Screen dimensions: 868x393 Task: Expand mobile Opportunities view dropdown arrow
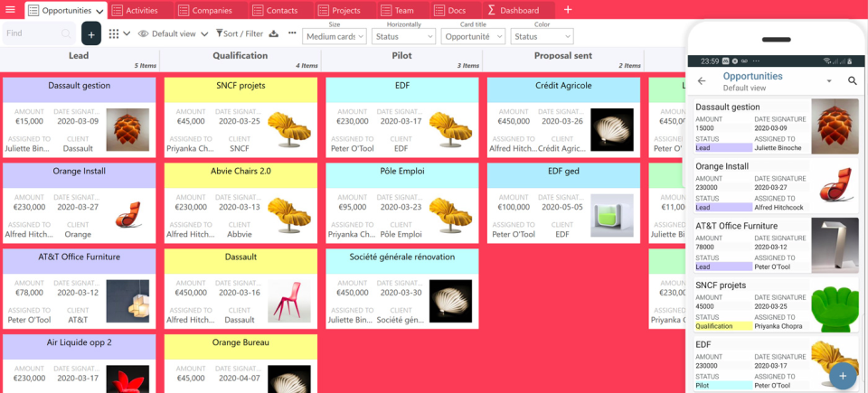coord(829,81)
